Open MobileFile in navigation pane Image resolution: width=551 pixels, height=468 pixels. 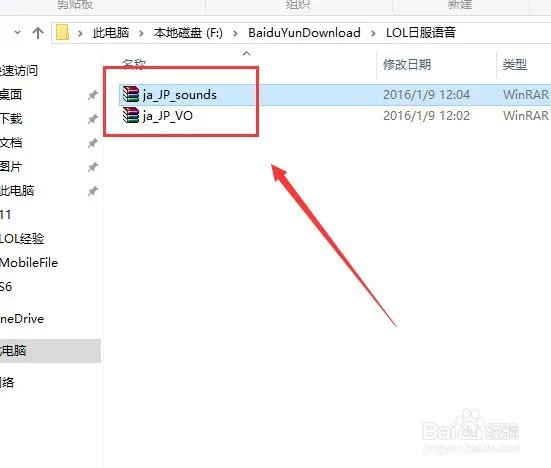29,262
